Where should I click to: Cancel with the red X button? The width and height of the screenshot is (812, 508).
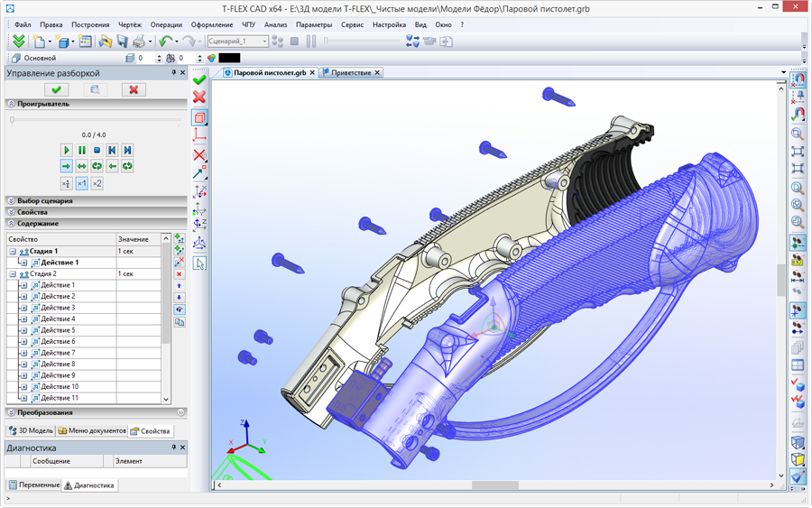point(134,89)
